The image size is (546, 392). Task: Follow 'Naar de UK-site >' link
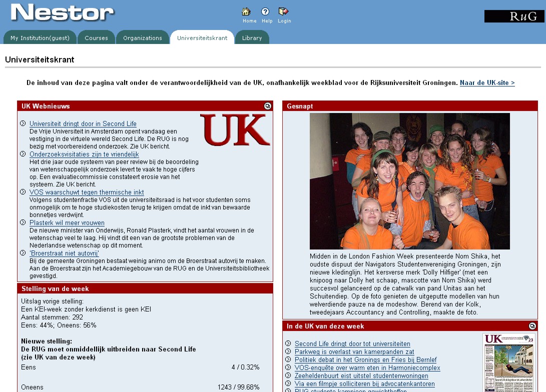pos(487,83)
